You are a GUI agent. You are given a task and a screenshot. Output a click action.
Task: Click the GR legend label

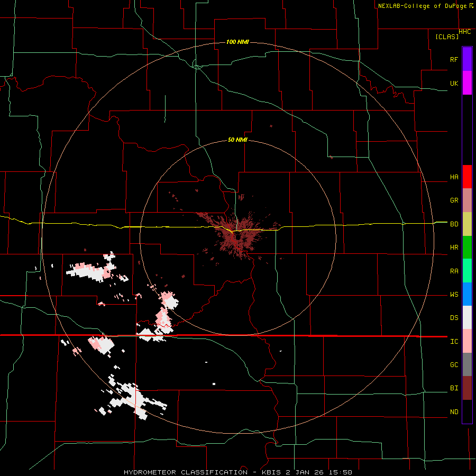pyautogui.click(x=454, y=200)
